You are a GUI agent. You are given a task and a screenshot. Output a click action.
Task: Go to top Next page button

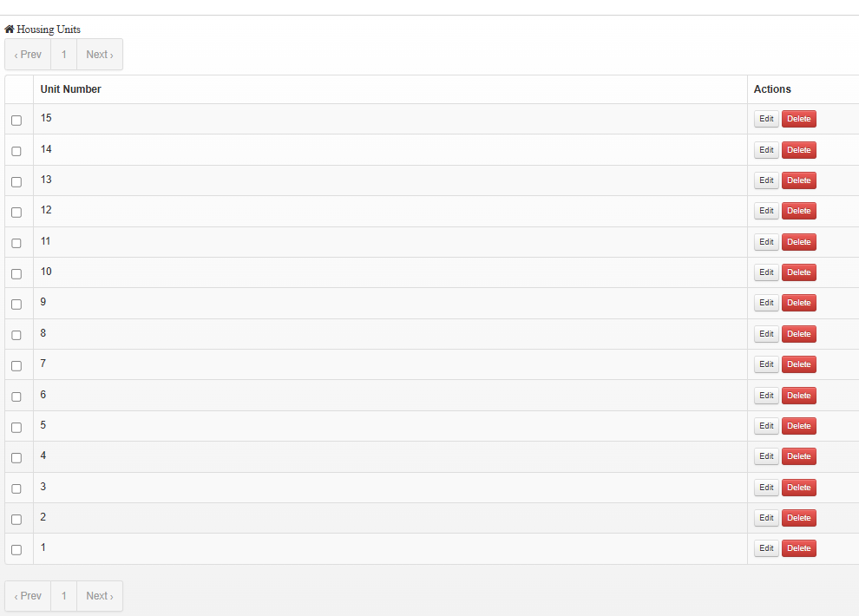100,55
